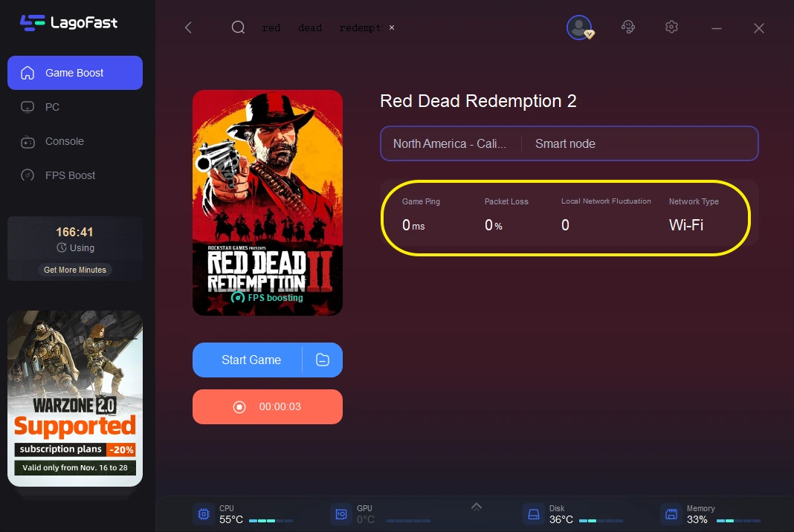Focus the red dead redemption search field
The image size is (794, 532).
pos(322,27)
